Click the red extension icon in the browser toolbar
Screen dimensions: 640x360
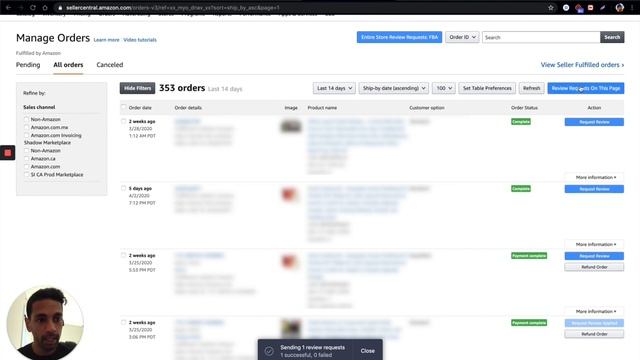click(590, 7)
